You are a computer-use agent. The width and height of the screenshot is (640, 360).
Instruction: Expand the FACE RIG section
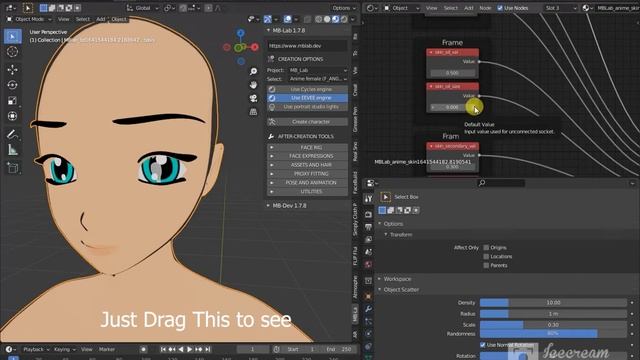point(307,147)
